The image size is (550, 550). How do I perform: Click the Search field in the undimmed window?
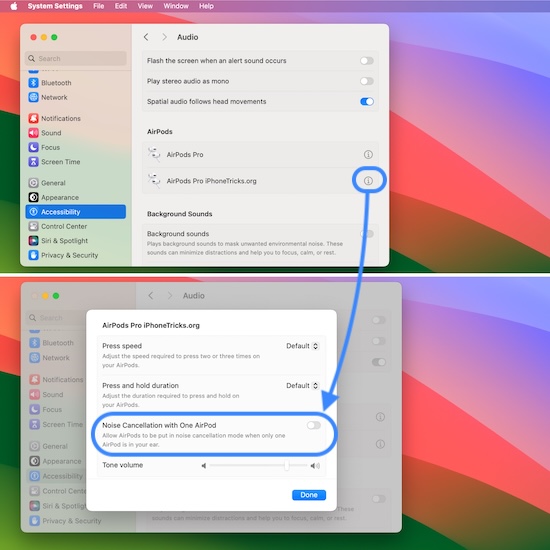(76, 59)
